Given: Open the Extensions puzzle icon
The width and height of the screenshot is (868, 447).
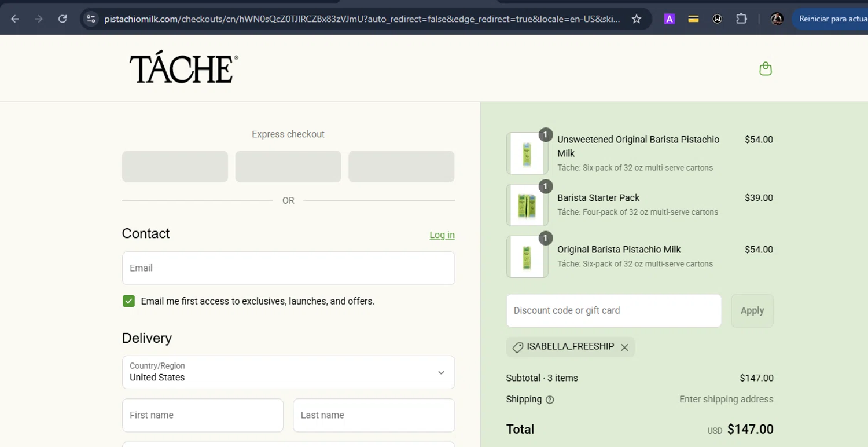Looking at the screenshot, I should click(x=741, y=19).
